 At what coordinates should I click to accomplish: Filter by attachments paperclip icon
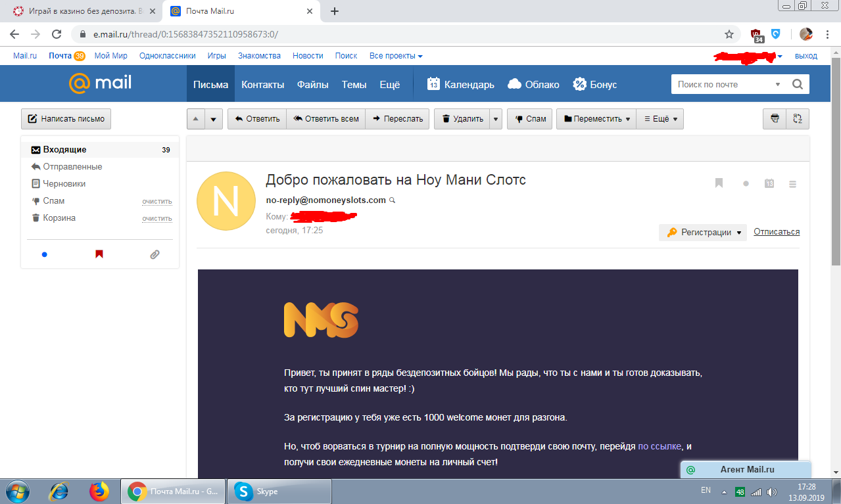pyautogui.click(x=155, y=254)
